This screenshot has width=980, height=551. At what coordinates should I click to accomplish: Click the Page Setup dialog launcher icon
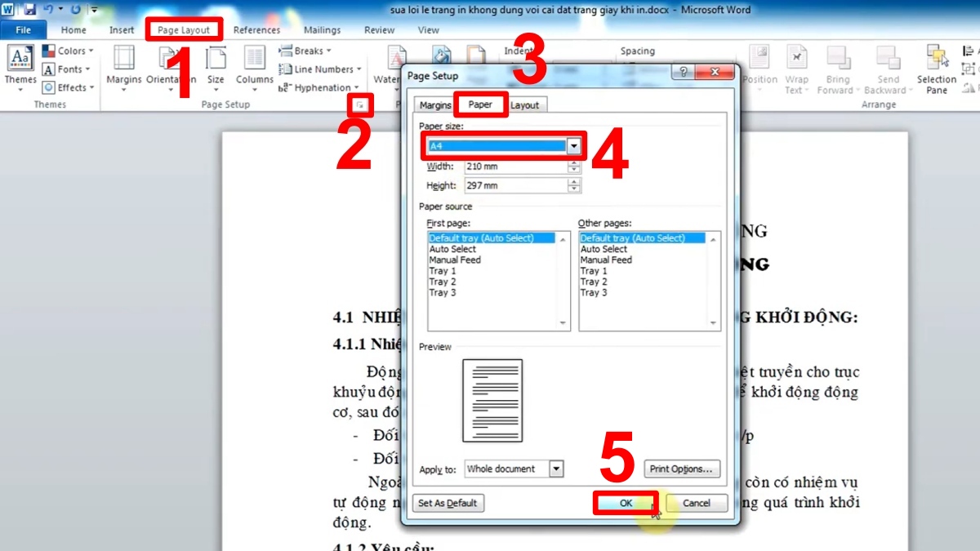[360, 104]
